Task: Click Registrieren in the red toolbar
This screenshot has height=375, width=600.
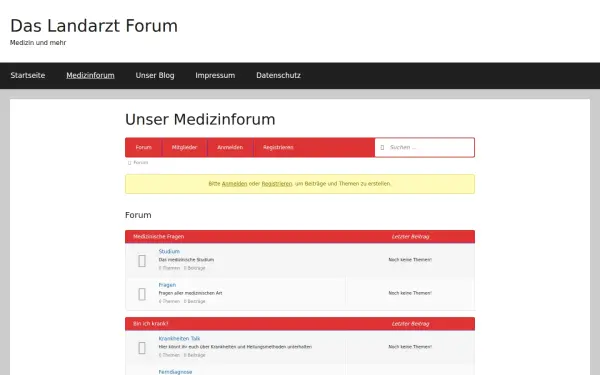Action: click(278, 147)
